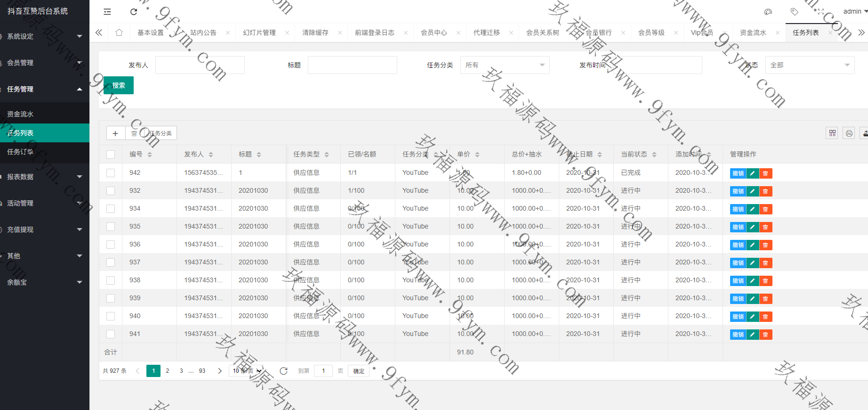Open the 状态 dropdown showing 全部
Screen dimensions: 868x410
[x=810, y=65]
